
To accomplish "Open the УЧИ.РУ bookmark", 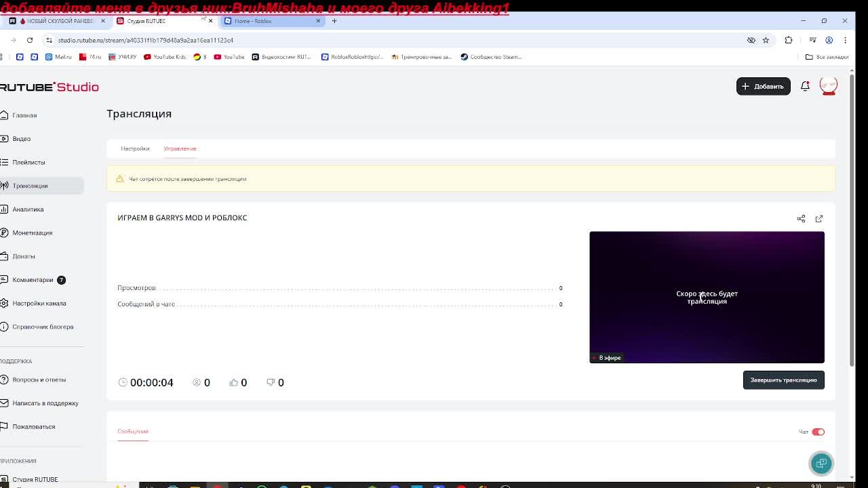I will pyautogui.click(x=122, y=57).
